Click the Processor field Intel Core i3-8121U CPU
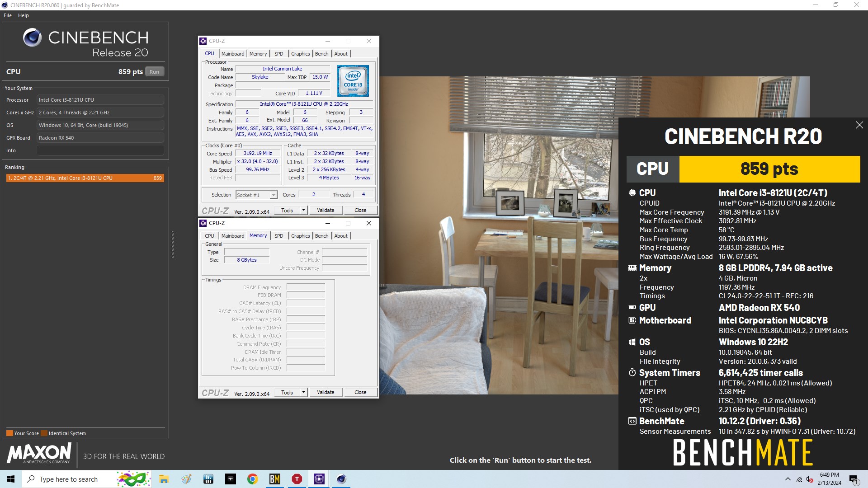 click(100, 100)
